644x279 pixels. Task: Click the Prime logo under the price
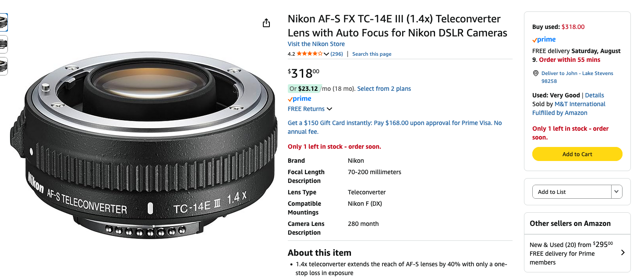coord(300,99)
